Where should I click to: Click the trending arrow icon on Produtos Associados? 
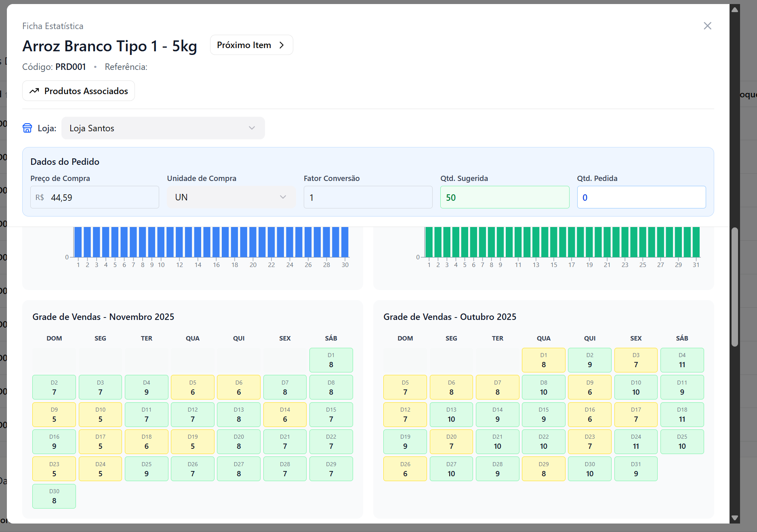(34, 91)
